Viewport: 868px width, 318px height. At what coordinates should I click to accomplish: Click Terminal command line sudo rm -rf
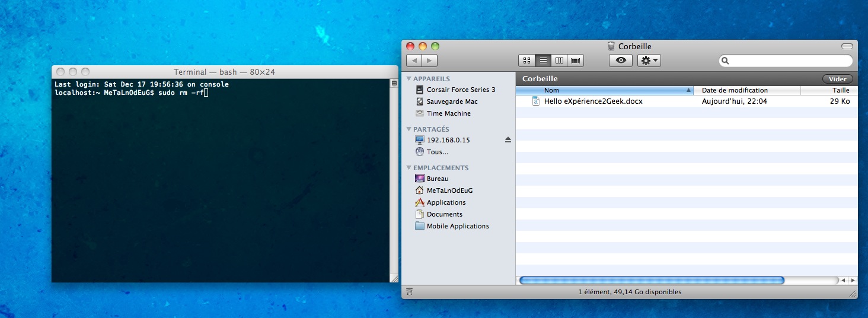180,93
